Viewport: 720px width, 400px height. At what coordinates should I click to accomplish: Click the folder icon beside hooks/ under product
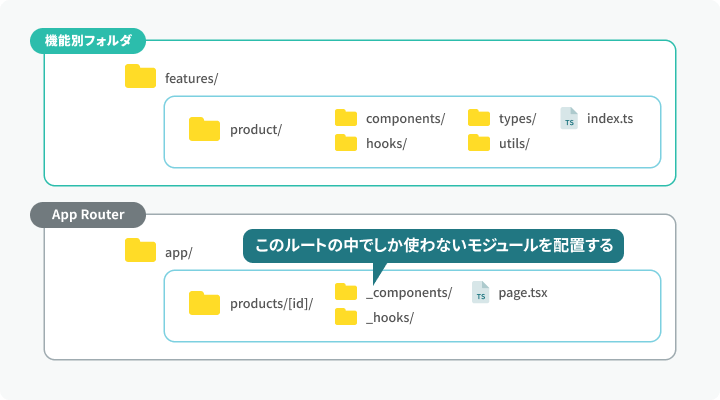pyautogui.click(x=346, y=143)
